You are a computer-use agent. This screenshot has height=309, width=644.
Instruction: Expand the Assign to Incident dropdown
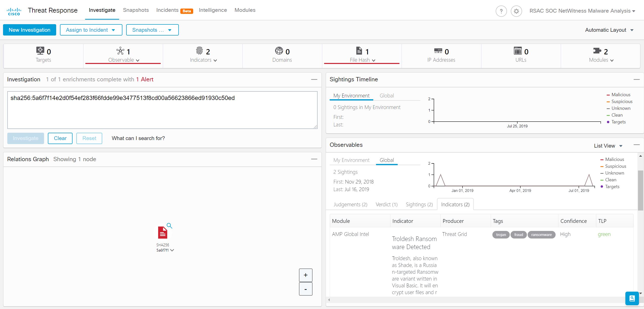click(x=91, y=30)
